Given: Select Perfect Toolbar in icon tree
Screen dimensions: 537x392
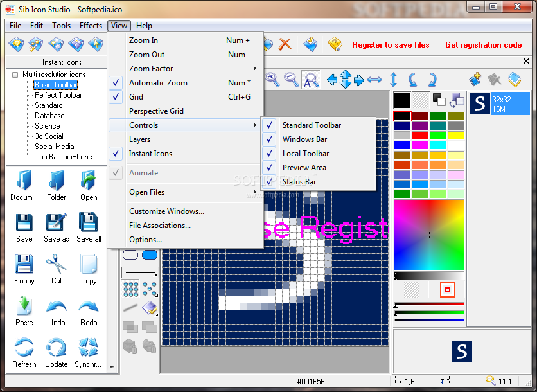Looking at the screenshot, I should click(x=58, y=95).
